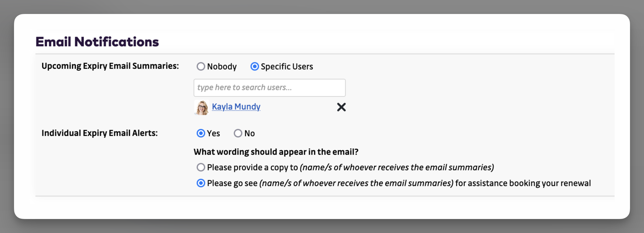Click the 'for assistance booking your renewal' text
The width and height of the screenshot is (644, 233).
(x=523, y=183)
